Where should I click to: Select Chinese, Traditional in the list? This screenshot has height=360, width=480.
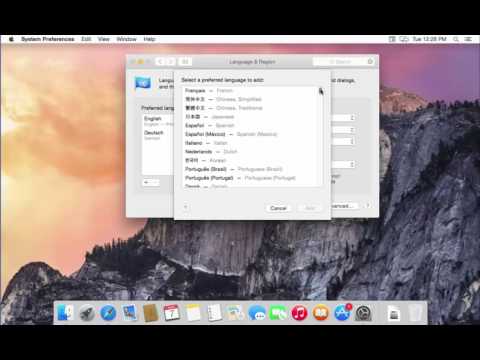251,108
